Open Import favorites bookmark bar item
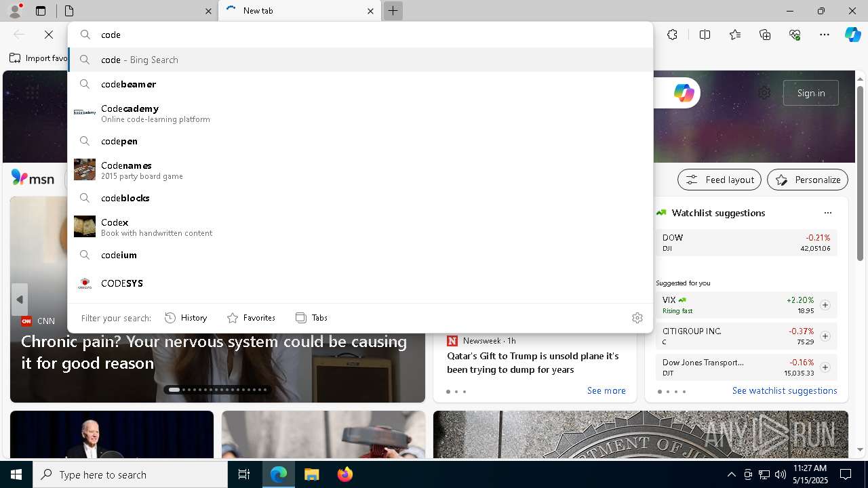 point(39,58)
